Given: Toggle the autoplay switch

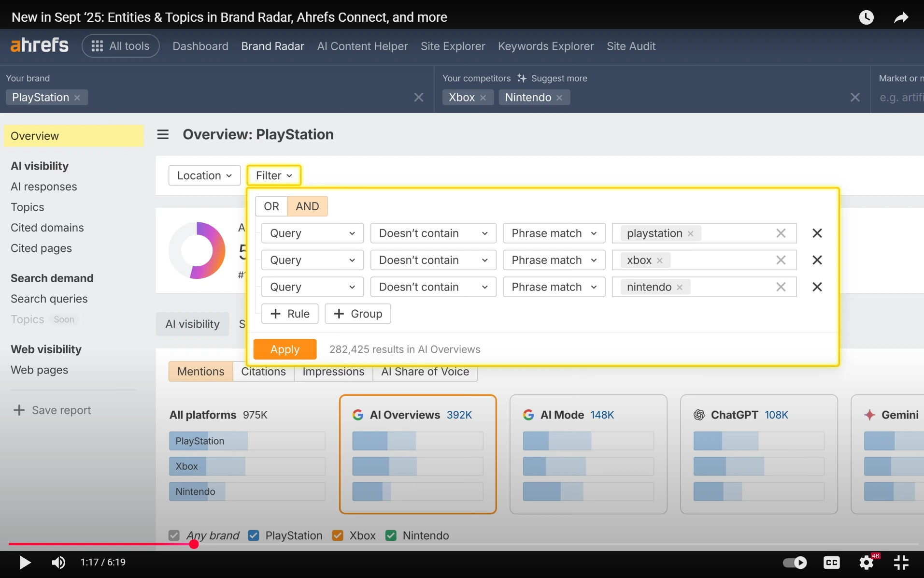Looking at the screenshot, I should tap(795, 563).
